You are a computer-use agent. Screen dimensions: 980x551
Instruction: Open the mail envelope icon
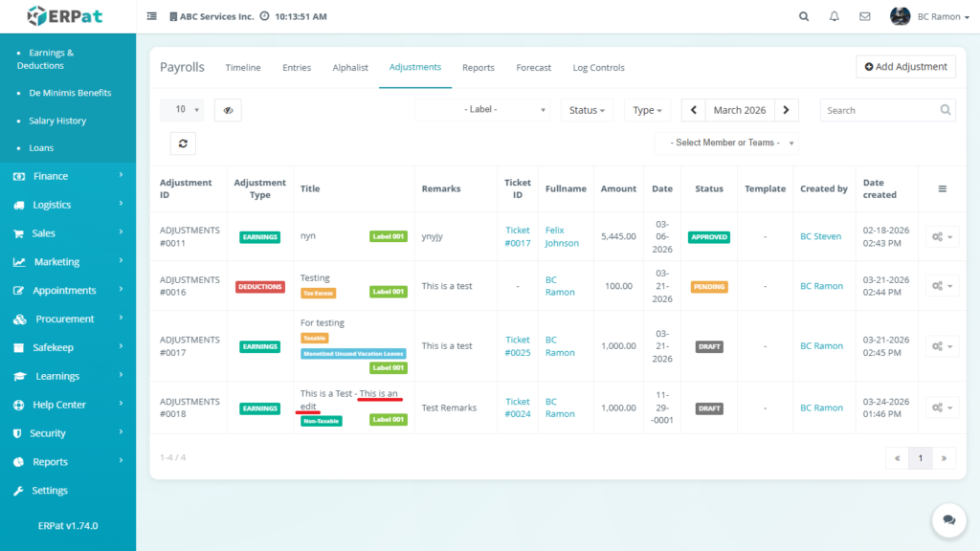(x=865, y=16)
